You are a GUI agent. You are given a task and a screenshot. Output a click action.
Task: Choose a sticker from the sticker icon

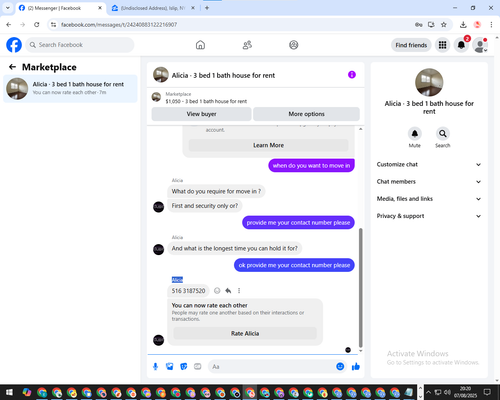(184, 367)
